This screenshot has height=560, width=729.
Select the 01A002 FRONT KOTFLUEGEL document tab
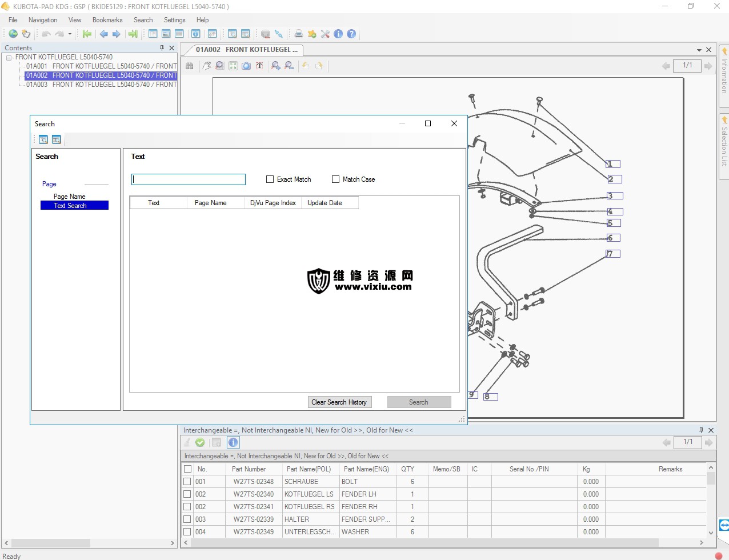pos(246,50)
